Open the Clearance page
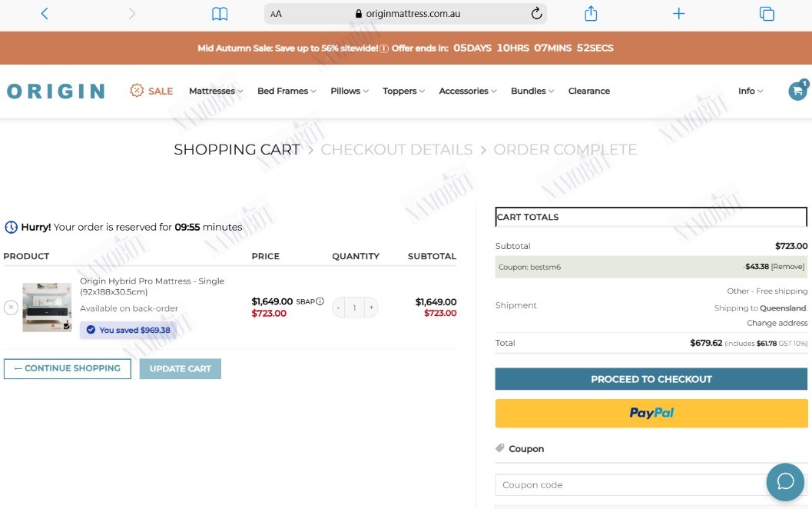 tap(588, 91)
